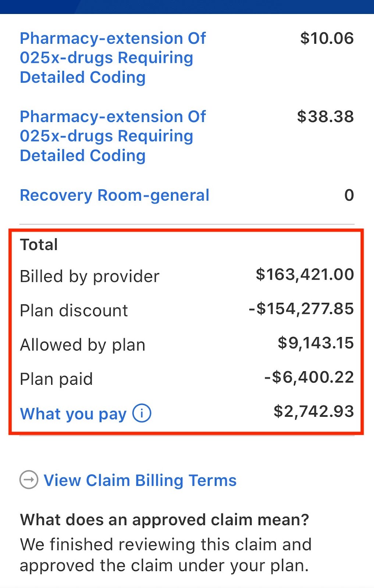Click the Plan discount label
Screen dimensions: 374x588
tap(74, 311)
